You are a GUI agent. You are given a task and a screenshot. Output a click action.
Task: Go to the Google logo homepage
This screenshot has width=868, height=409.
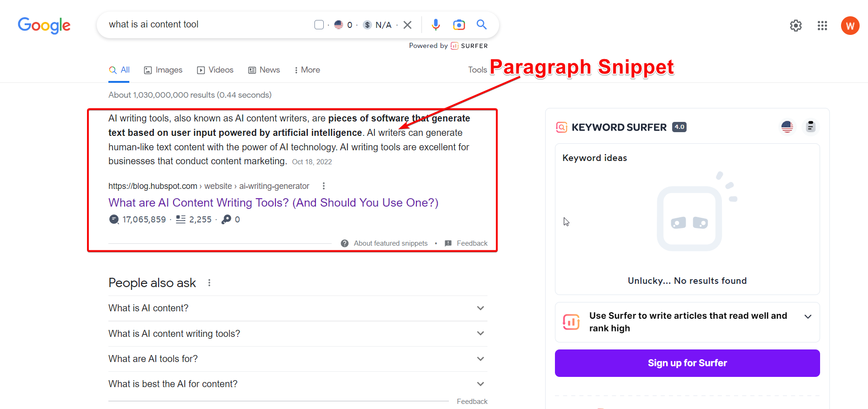click(44, 25)
